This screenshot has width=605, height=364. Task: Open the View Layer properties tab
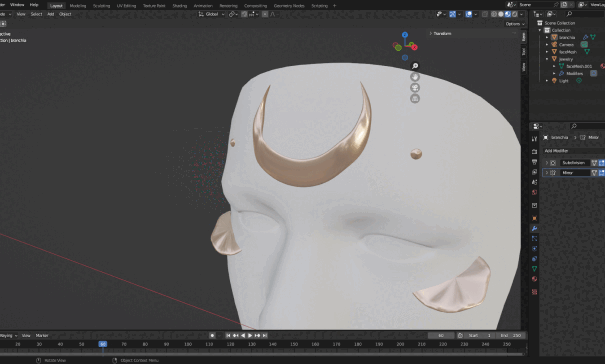534,172
